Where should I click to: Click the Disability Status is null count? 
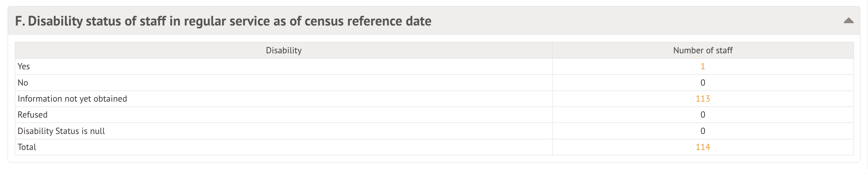[703, 131]
